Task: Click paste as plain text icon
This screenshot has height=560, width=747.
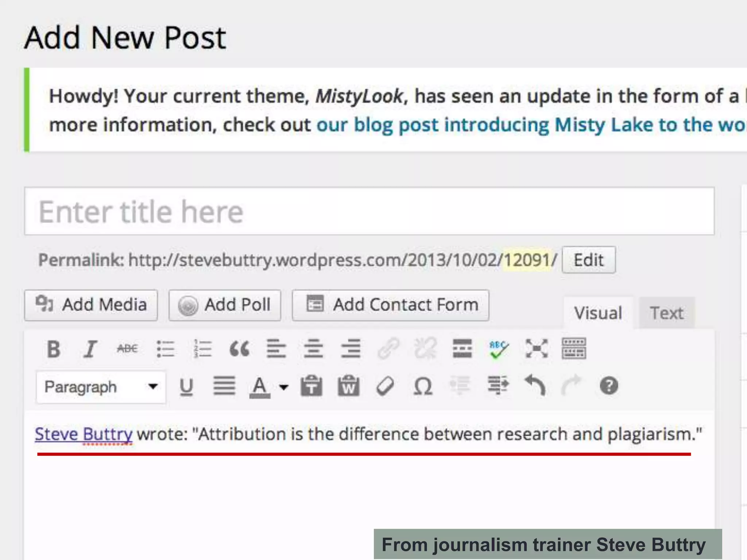Action: click(x=311, y=386)
